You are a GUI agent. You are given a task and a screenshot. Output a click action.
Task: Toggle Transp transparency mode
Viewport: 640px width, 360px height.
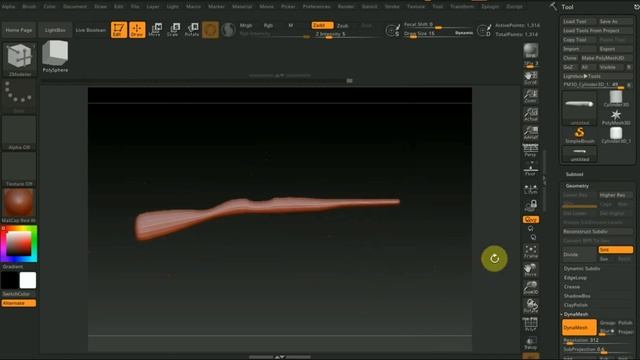coord(531,343)
